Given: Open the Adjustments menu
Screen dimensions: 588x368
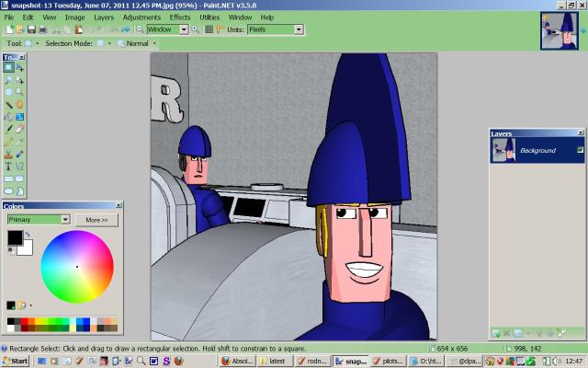Looking at the screenshot, I should [141, 17].
